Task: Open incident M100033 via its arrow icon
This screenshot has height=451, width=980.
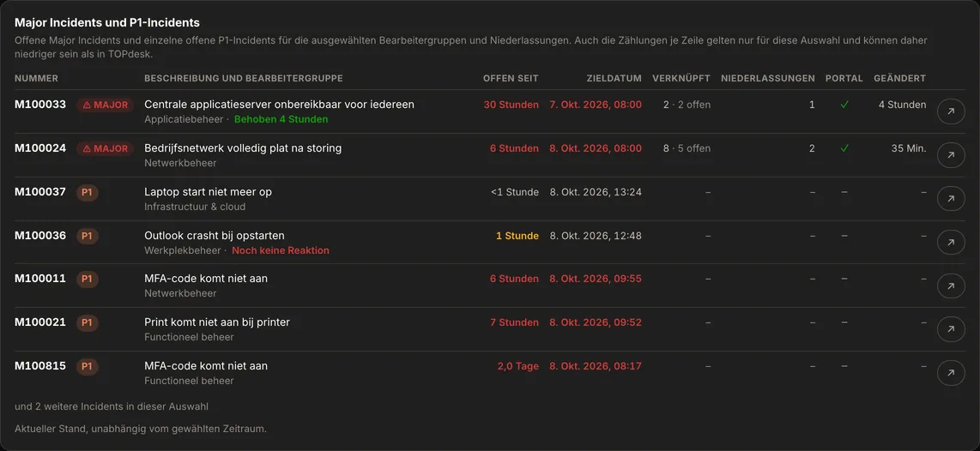Action: pos(951,111)
